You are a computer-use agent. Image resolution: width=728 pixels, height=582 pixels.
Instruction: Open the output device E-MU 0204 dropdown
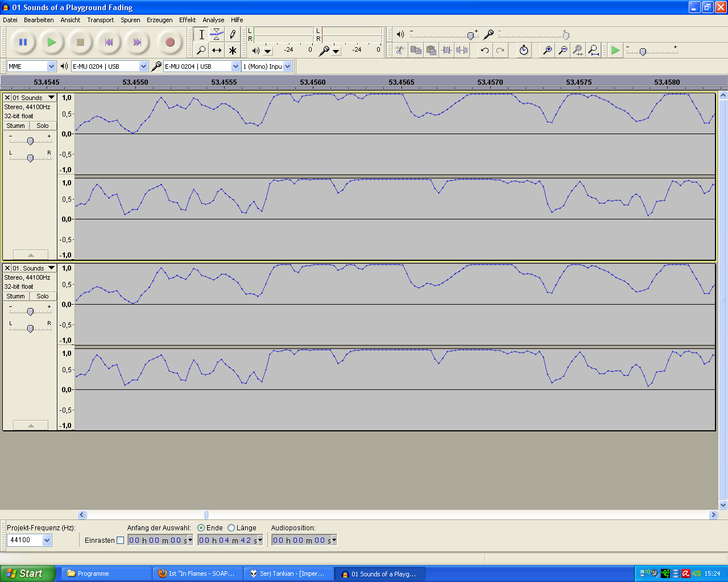click(143, 66)
